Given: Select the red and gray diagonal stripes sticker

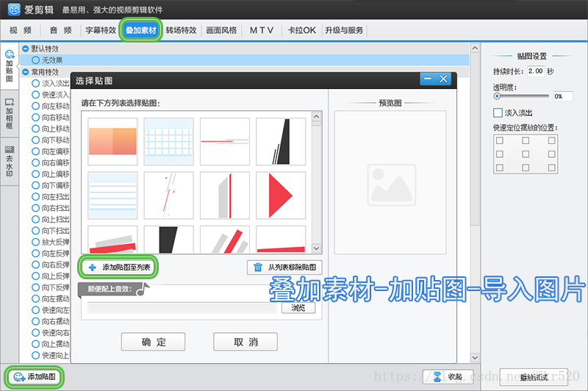Looking at the screenshot, I should [225, 239].
